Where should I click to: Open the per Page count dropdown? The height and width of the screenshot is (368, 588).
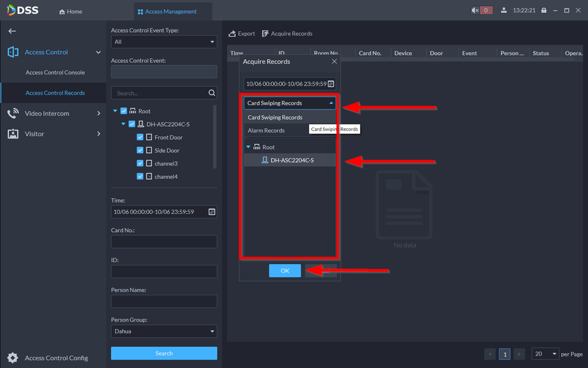(x=546, y=354)
